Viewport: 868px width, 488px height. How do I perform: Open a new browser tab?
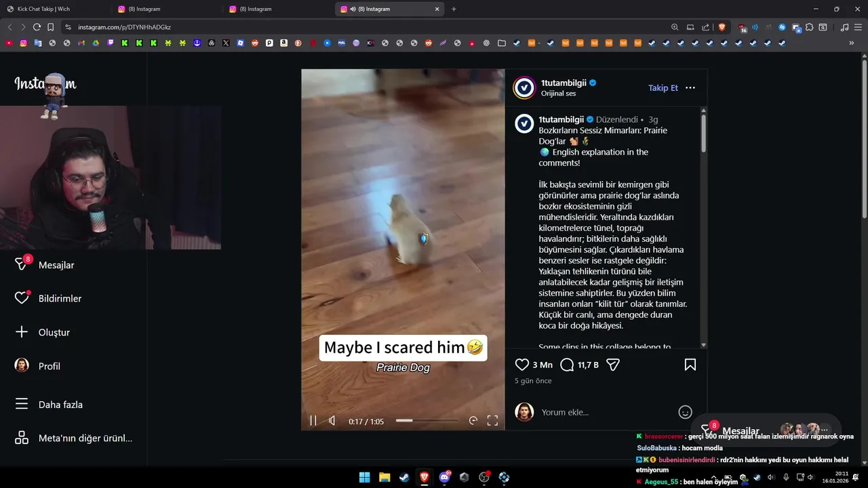pos(454,9)
